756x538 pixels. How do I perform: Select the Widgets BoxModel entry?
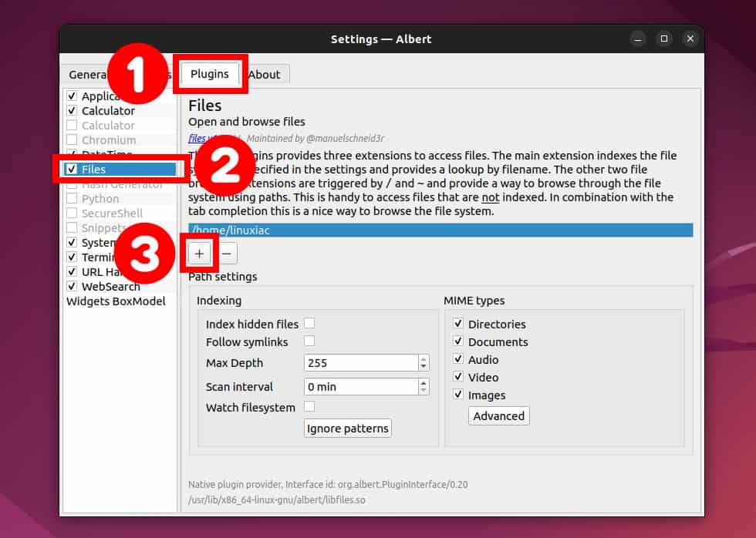click(116, 301)
